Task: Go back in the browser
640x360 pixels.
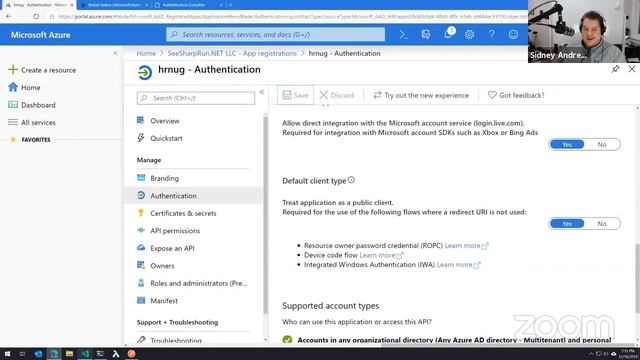Action: click(9, 16)
